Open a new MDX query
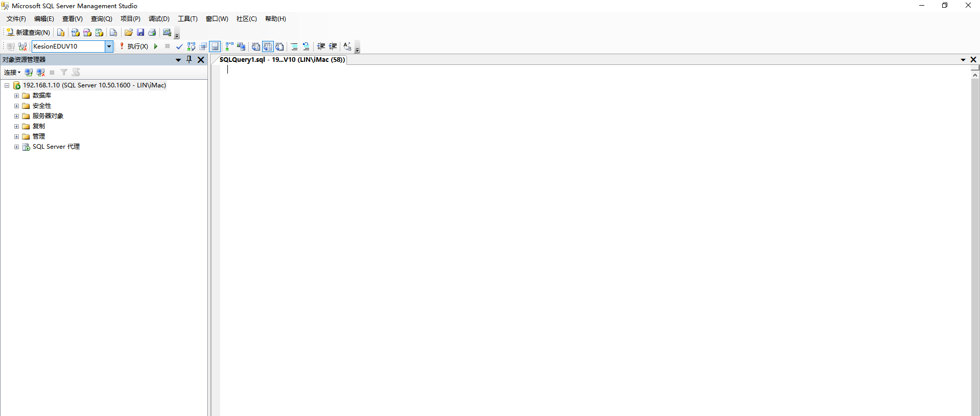This screenshot has height=416, width=980. tap(76, 32)
